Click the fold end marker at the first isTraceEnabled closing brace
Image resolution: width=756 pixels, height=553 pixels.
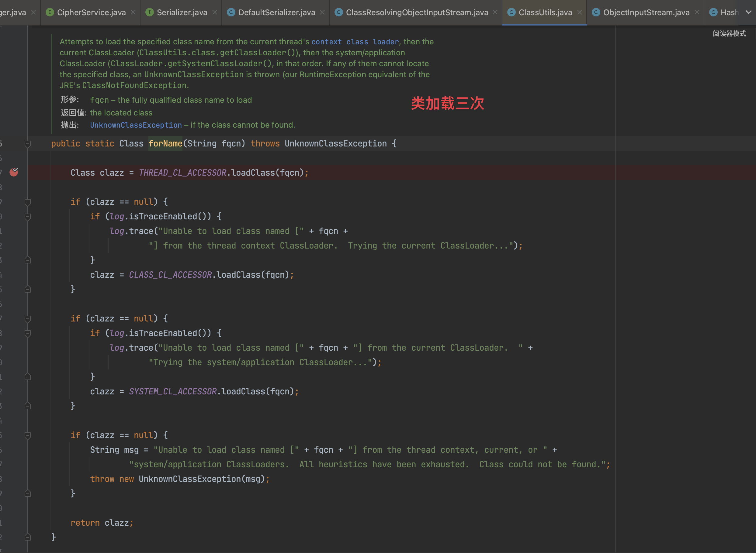coord(28,260)
